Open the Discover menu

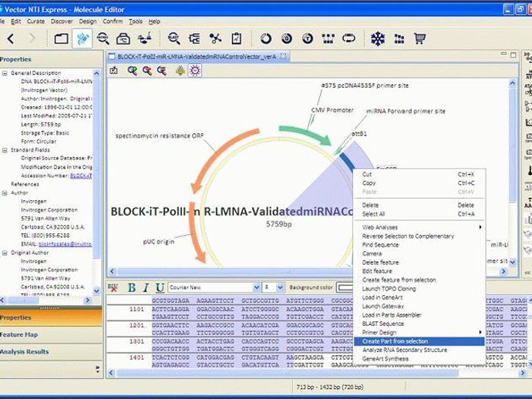(62, 22)
